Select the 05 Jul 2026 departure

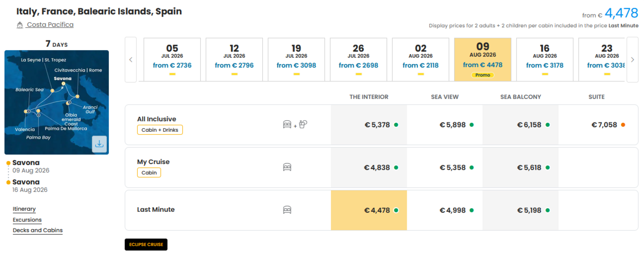[x=172, y=60]
